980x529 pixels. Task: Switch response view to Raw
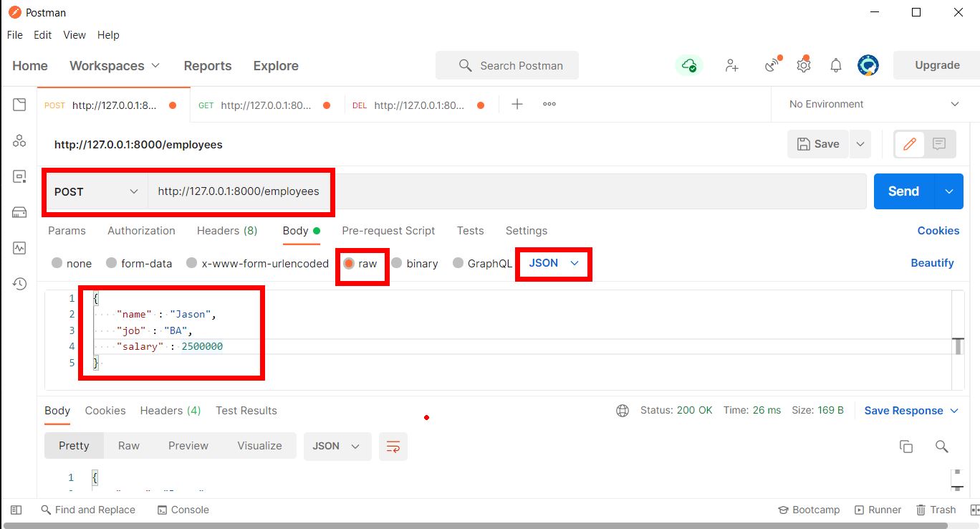pyautogui.click(x=129, y=446)
